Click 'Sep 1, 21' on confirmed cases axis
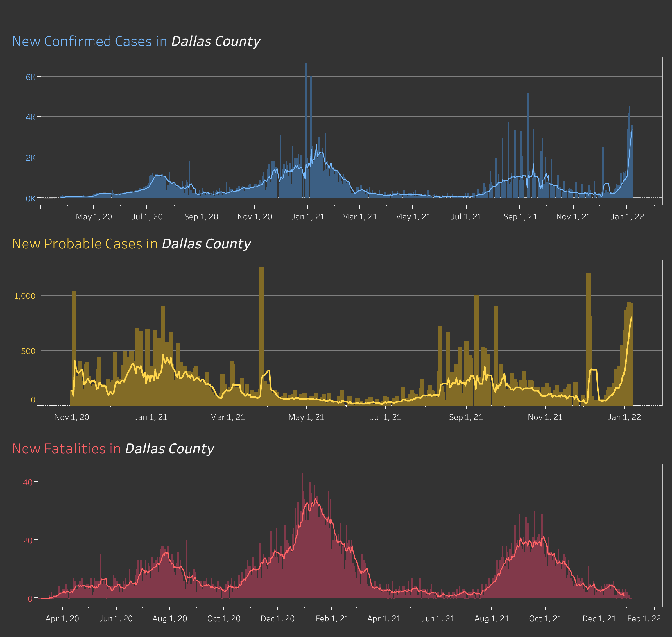The image size is (672, 637). pyautogui.click(x=520, y=216)
